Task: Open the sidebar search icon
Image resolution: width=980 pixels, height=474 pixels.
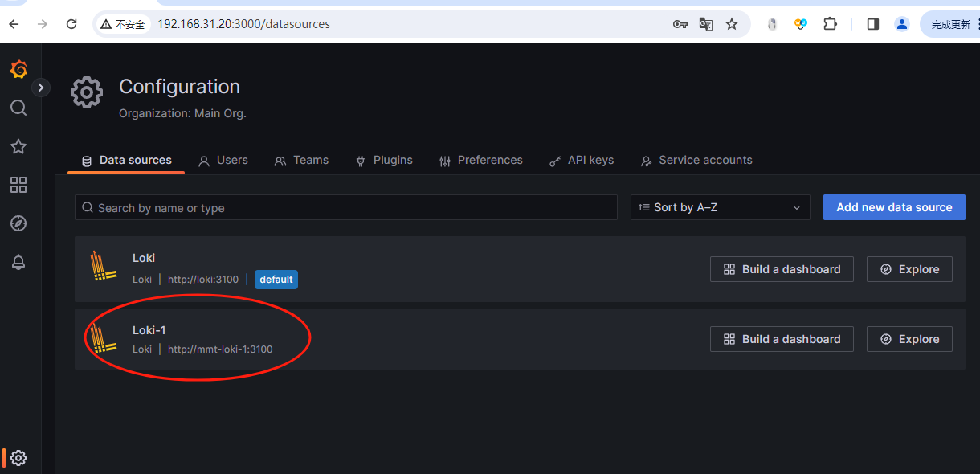Action: point(18,108)
